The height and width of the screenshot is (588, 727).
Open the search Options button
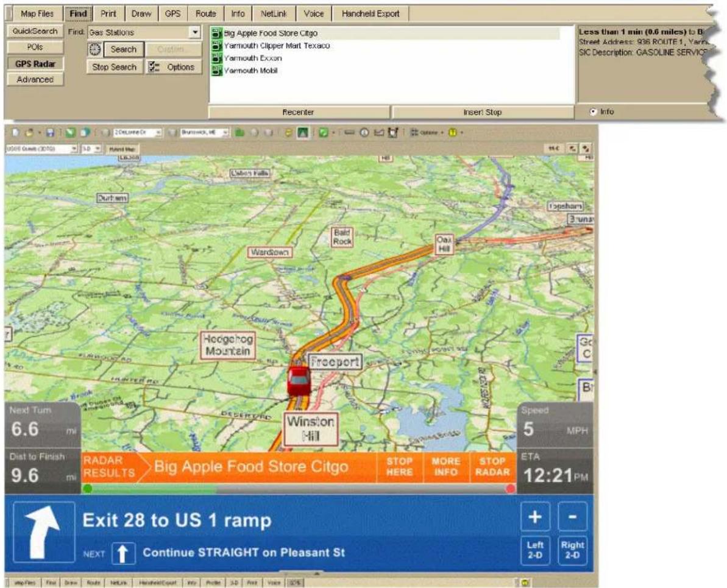(x=174, y=67)
